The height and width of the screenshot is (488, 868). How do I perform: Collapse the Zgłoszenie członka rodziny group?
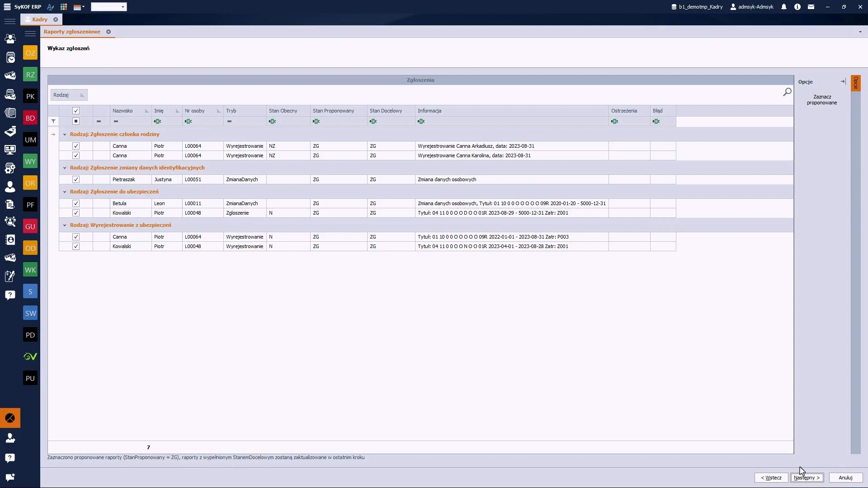[65, 134]
